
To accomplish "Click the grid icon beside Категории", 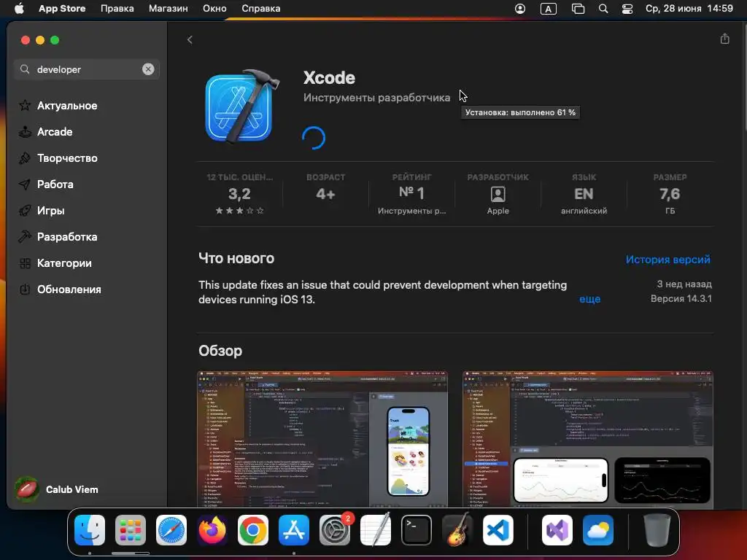I will click(25, 262).
